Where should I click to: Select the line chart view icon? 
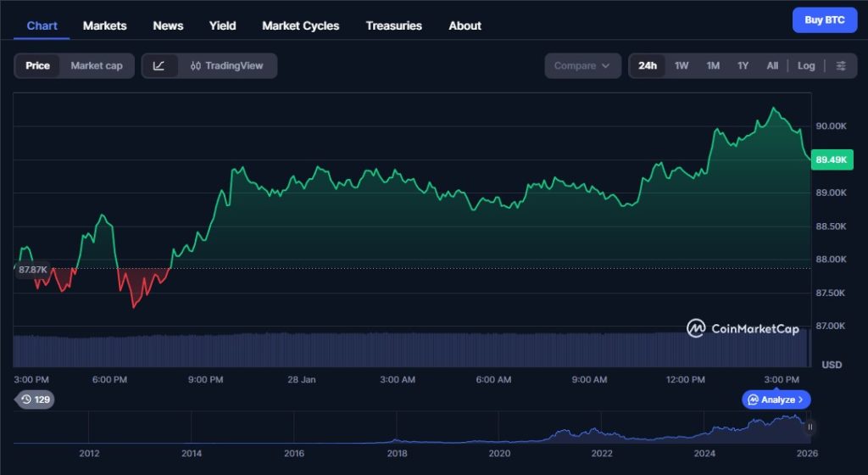(159, 66)
